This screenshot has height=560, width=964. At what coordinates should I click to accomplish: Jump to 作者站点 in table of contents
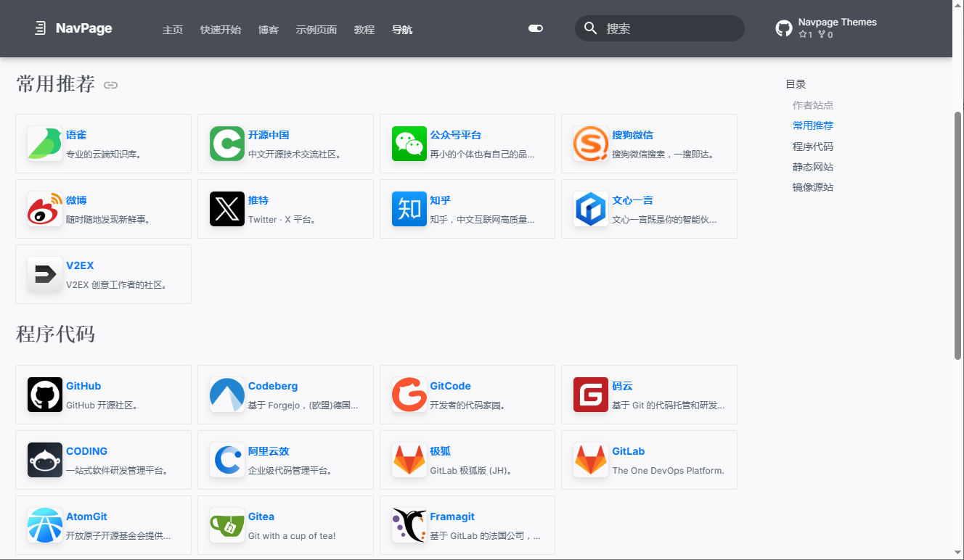(813, 105)
